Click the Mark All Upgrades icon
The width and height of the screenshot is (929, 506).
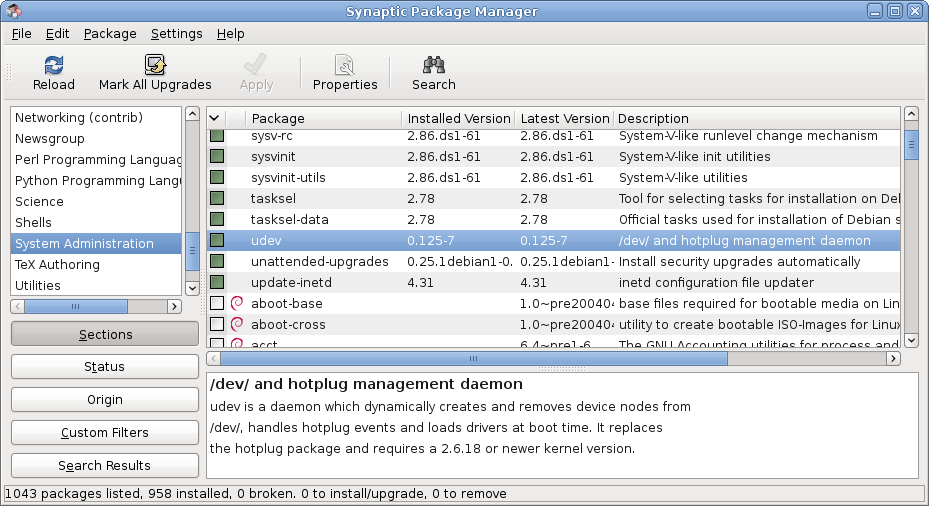click(155, 65)
